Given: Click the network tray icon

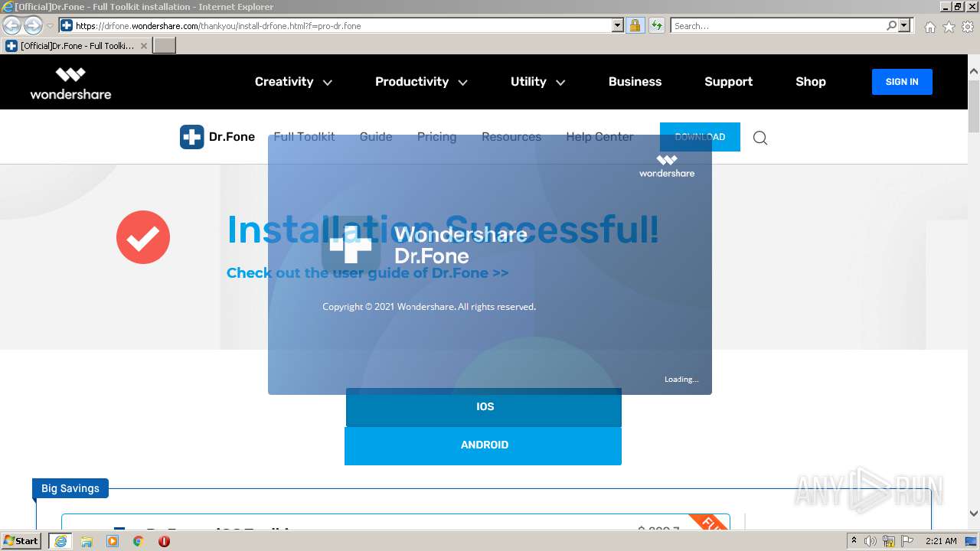Looking at the screenshot, I should 889,541.
